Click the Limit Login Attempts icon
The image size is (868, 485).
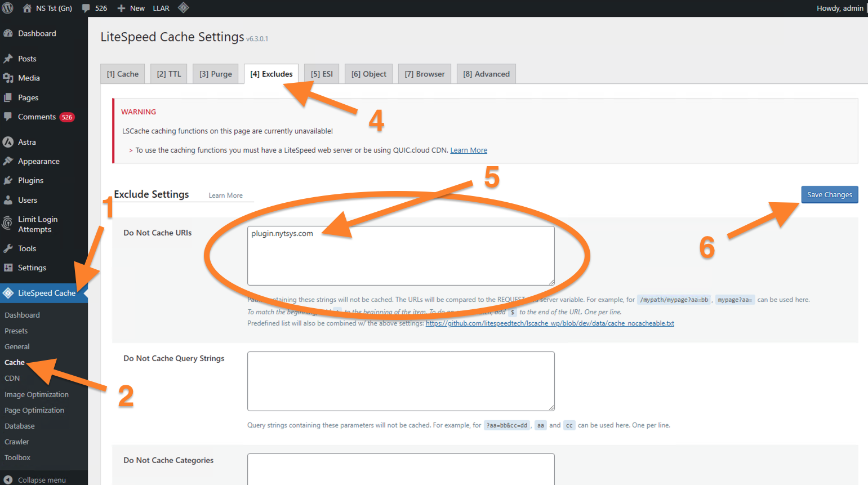pos(7,224)
